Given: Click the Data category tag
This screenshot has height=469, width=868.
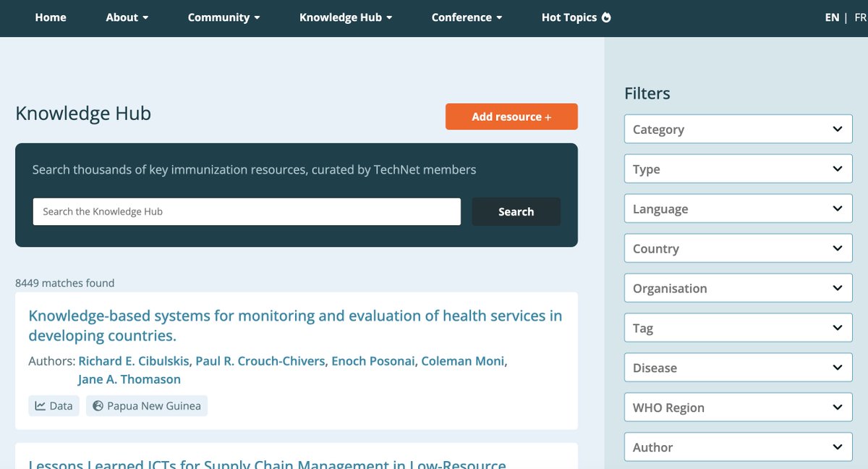Looking at the screenshot, I should (54, 406).
